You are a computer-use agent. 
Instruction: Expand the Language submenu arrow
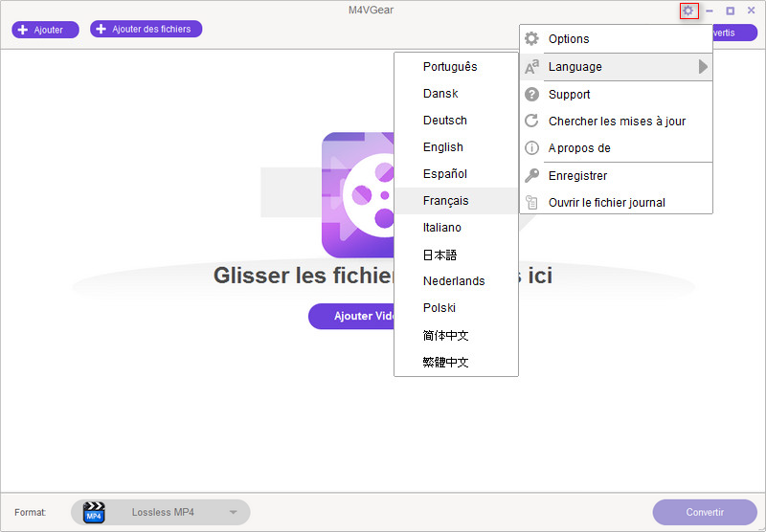[x=703, y=67]
